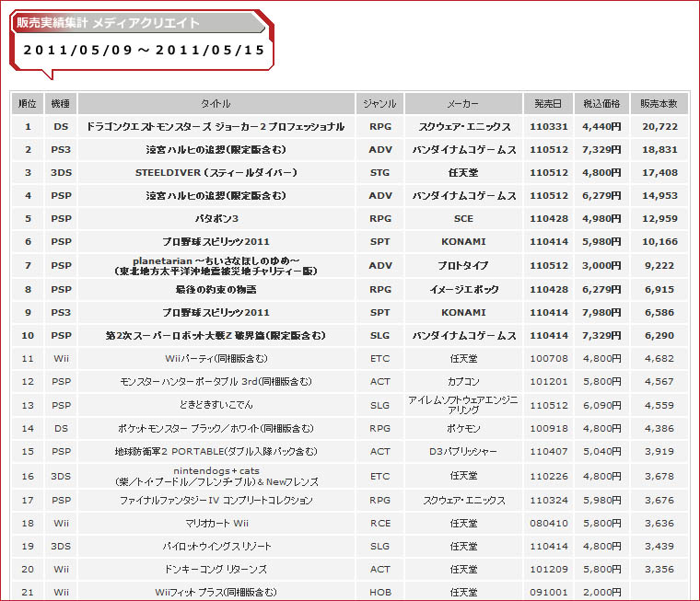This screenshot has height=601, width=700.
Task: Click title Wiiフィット プラス(同梱版含む)
Action: (x=216, y=593)
